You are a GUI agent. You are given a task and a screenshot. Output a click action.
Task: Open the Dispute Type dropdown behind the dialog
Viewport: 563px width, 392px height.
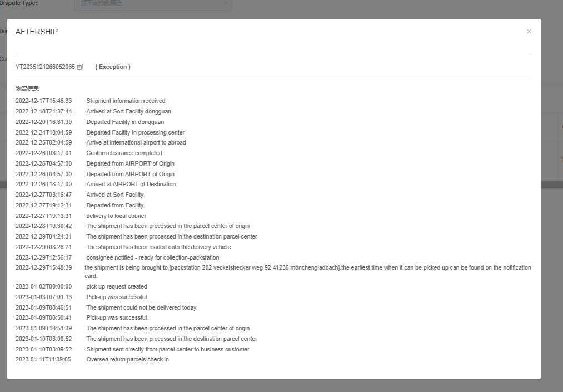tap(153, 3)
